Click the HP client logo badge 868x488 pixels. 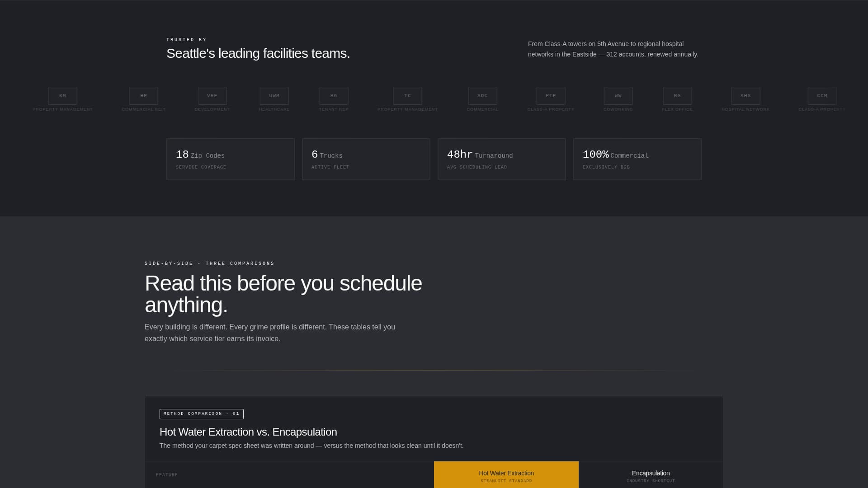144,96
